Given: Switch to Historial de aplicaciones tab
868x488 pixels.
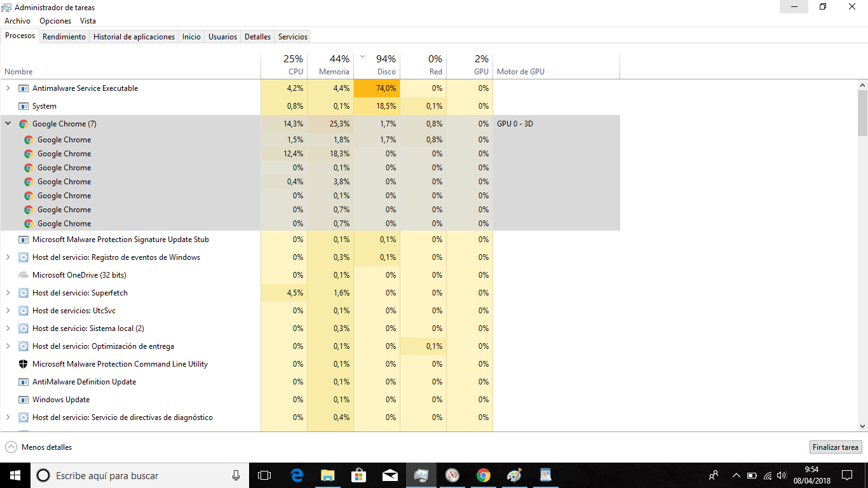Looking at the screenshot, I should pos(134,37).
